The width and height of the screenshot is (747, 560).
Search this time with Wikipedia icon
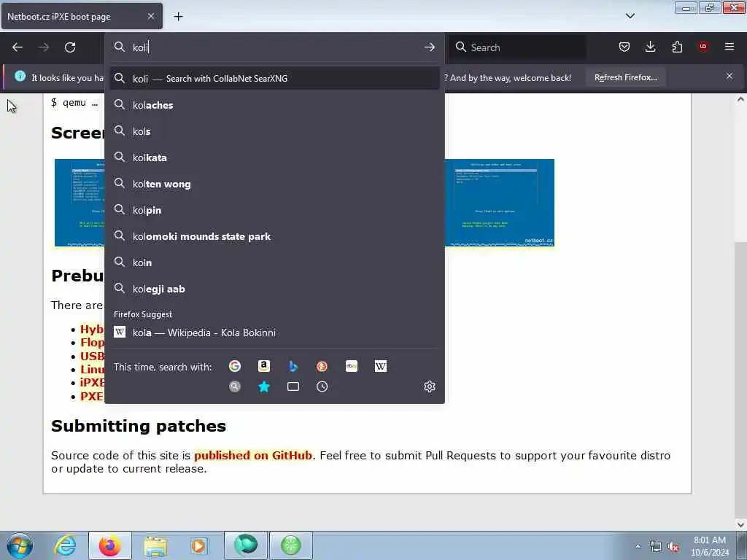[381, 366]
